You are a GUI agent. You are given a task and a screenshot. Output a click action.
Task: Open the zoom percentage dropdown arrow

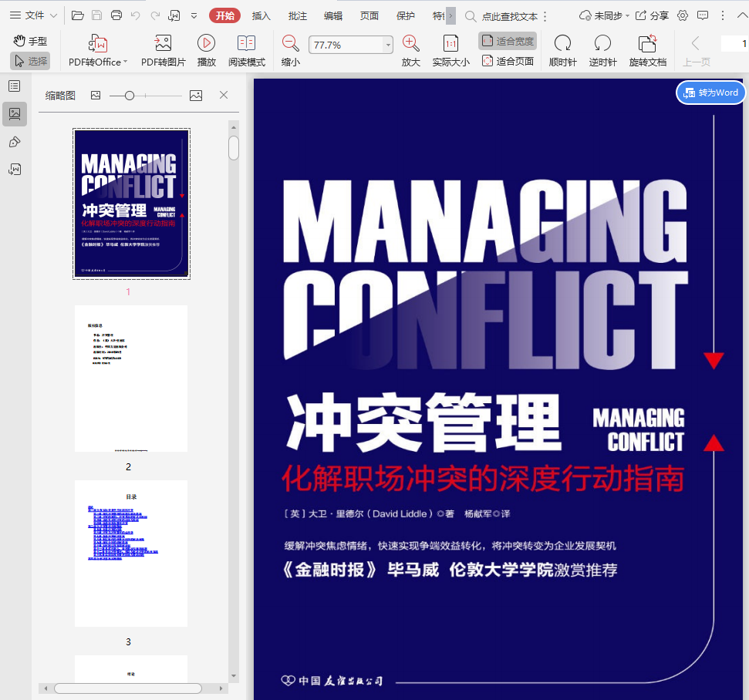(388, 45)
